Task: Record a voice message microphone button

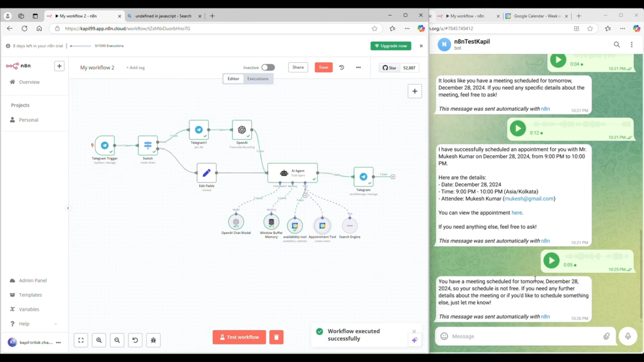Action: [x=628, y=337]
